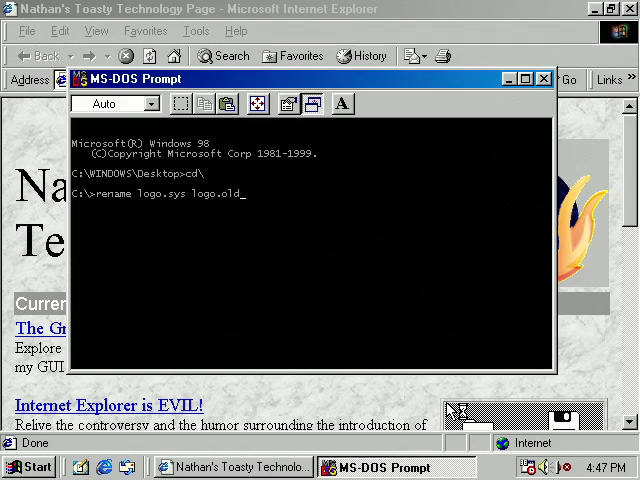
Task: Launch Internet Explorer from Quick Launch
Action: point(104,467)
